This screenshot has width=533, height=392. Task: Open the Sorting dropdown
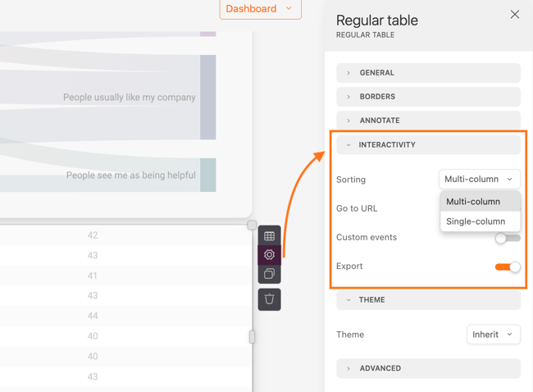click(x=479, y=179)
